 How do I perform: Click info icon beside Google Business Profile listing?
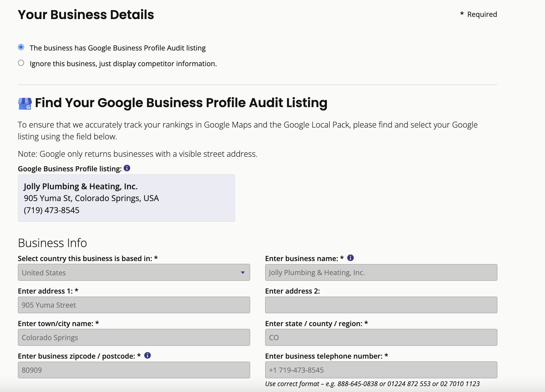coord(127,168)
